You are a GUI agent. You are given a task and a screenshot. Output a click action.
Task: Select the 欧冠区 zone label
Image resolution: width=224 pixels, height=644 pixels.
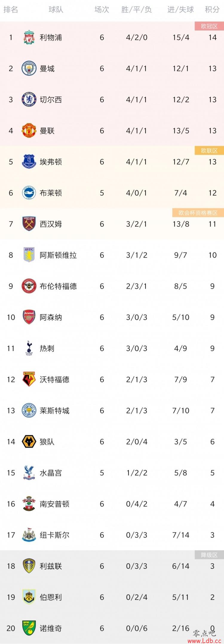pyautogui.click(x=209, y=26)
